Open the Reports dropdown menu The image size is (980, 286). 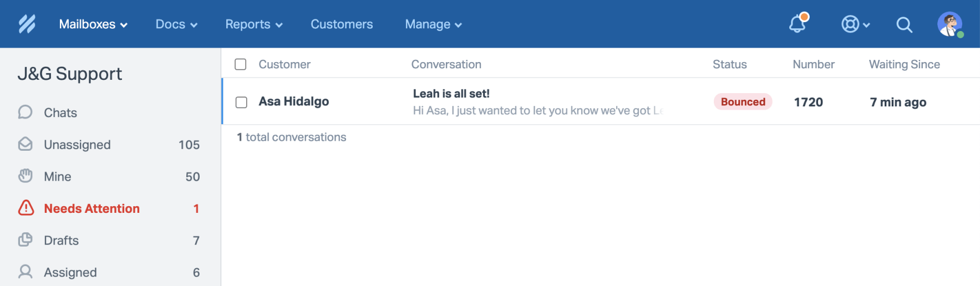click(253, 24)
